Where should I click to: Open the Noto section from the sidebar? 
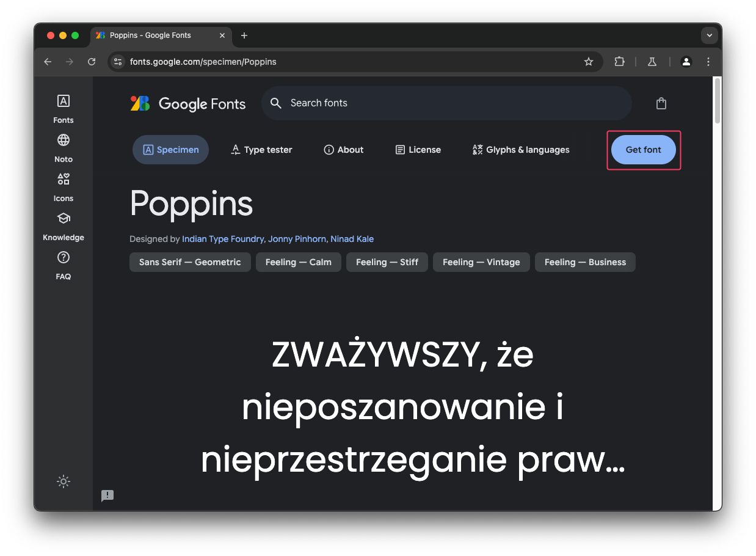tap(63, 147)
